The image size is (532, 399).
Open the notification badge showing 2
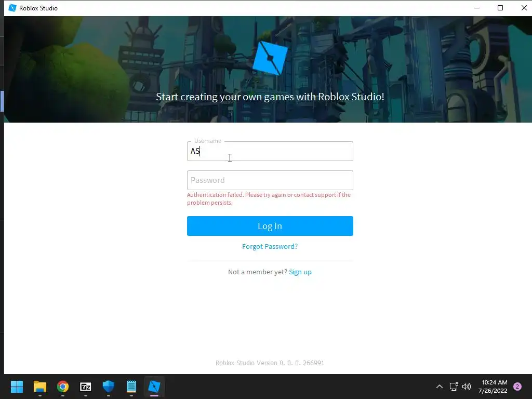pyautogui.click(x=517, y=387)
